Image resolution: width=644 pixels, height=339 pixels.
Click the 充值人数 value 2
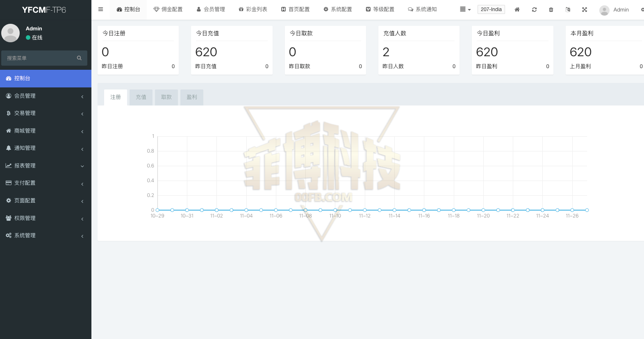click(x=386, y=52)
